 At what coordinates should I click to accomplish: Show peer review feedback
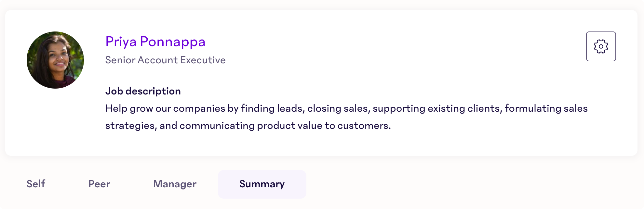pos(99,184)
